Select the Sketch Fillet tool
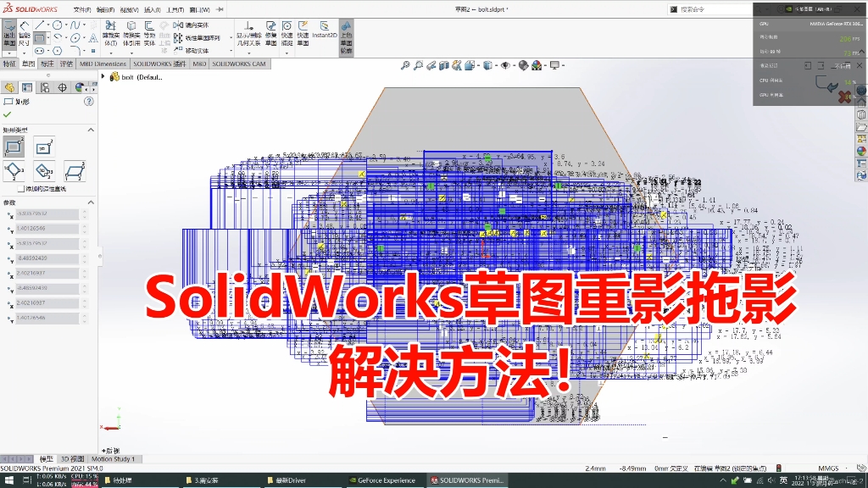The image size is (868, 488). tap(75, 51)
